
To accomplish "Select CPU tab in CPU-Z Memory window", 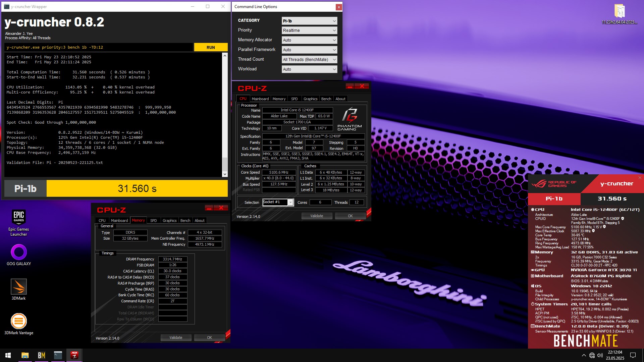I will point(102,221).
